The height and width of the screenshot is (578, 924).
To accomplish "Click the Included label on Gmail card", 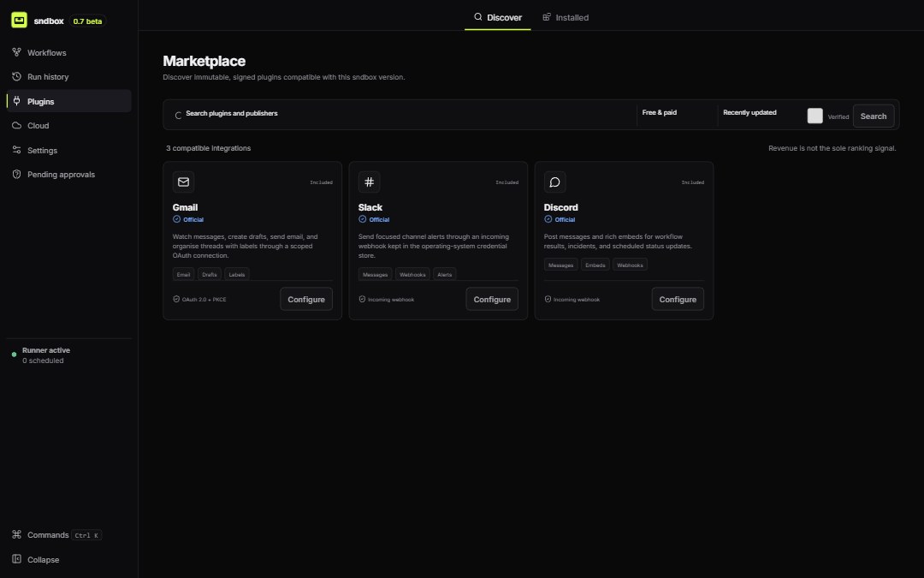I will [x=321, y=182].
